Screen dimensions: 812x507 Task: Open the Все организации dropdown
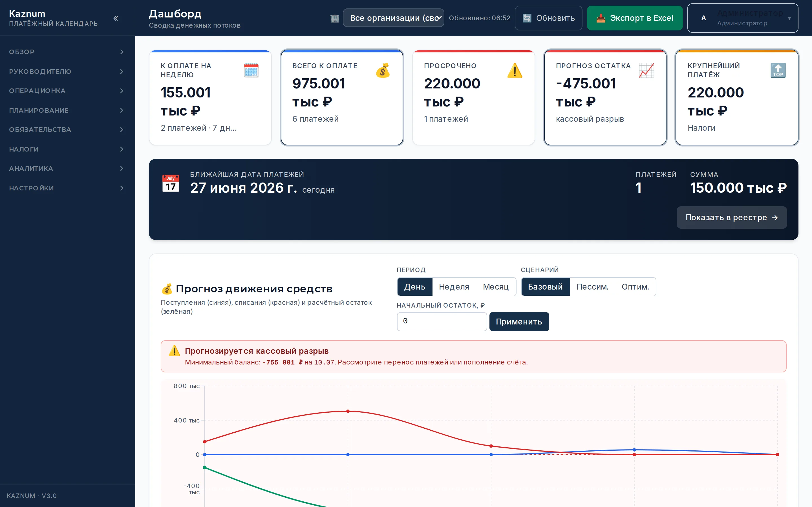coord(394,18)
